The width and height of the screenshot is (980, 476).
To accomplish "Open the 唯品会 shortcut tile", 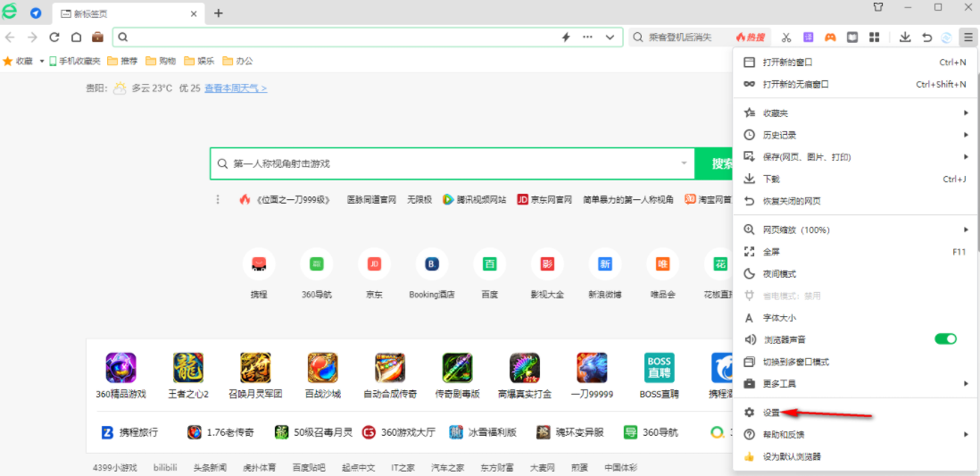I will [x=662, y=264].
